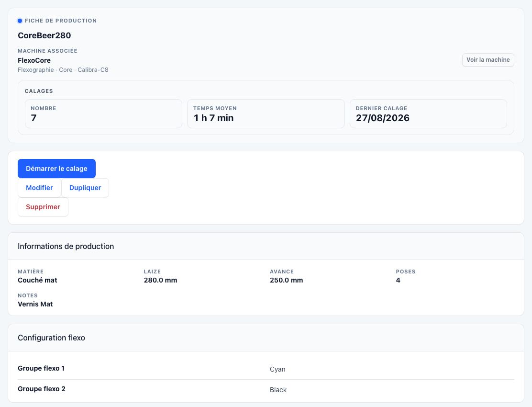Duplicate the sheet with Dupliquer

85,188
